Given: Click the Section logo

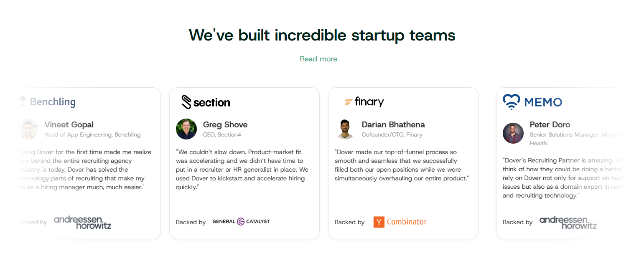Looking at the screenshot, I should click(206, 102).
